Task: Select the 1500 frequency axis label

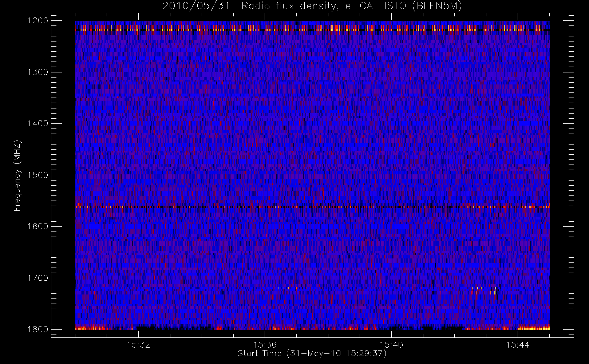Action: pos(38,175)
